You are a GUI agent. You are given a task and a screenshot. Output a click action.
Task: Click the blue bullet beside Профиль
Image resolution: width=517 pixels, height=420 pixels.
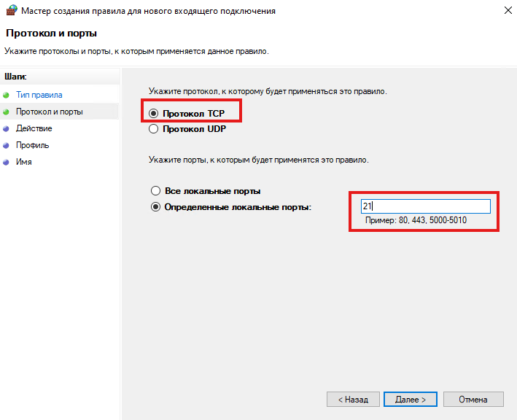[x=7, y=145]
